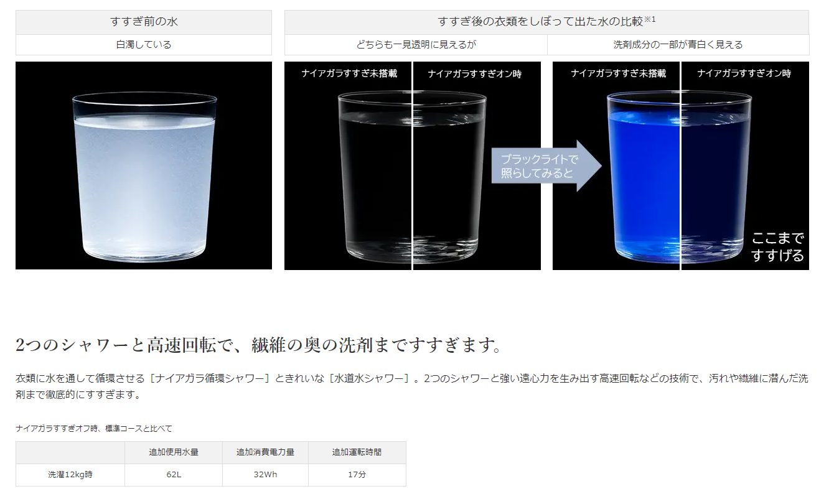Click the 62L table cell
834x504 pixels.
(x=174, y=475)
